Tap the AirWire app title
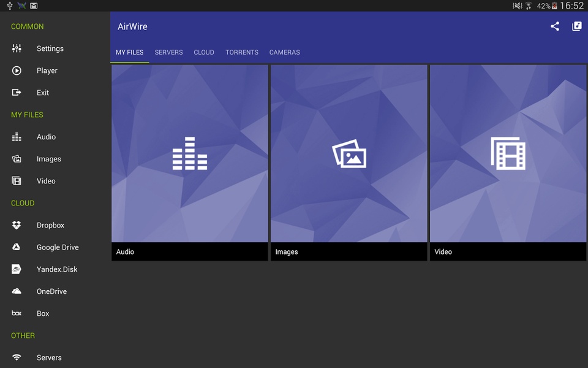 [132, 26]
